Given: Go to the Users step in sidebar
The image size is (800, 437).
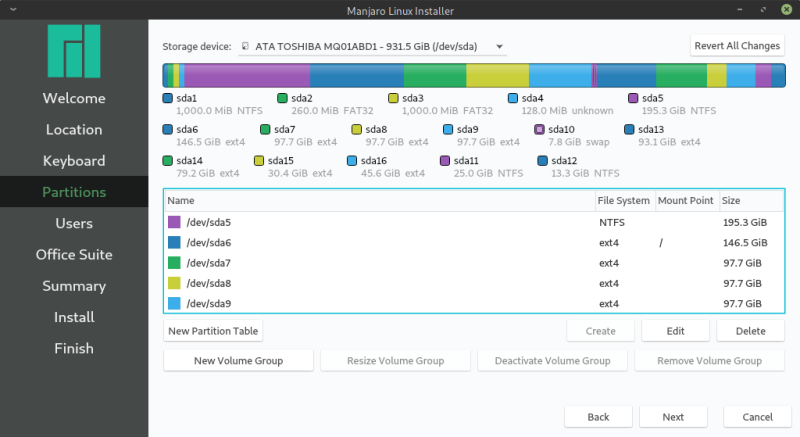Looking at the screenshot, I should click(x=74, y=223).
